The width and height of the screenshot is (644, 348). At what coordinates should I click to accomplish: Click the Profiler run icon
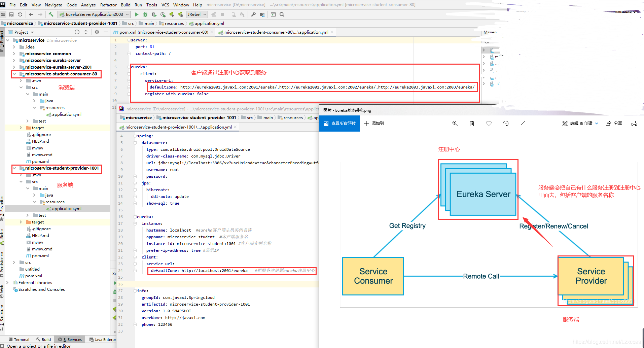pyautogui.click(x=163, y=14)
